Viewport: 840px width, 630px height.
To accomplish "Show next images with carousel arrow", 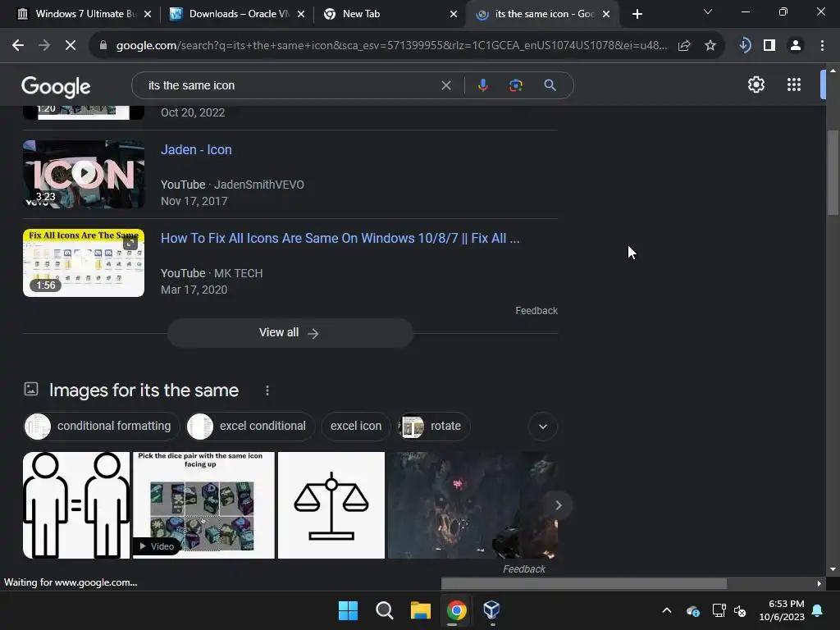I will (x=558, y=505).
